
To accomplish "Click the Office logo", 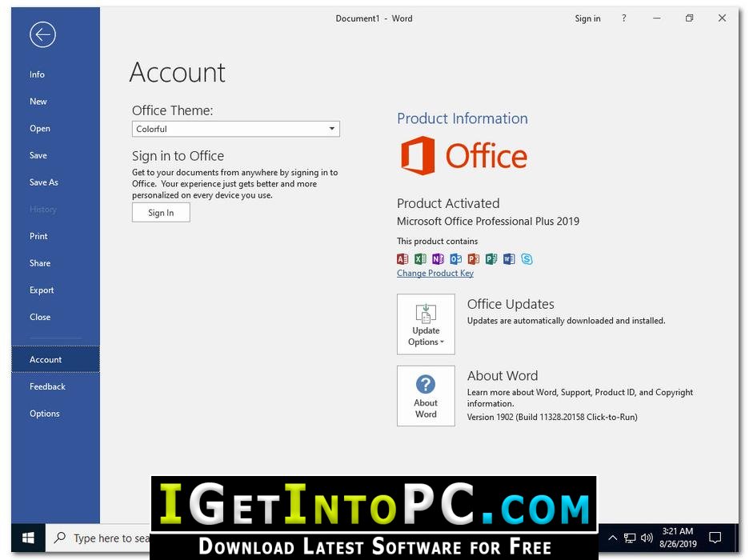I will pyautogui.click(x=464, y=156).
